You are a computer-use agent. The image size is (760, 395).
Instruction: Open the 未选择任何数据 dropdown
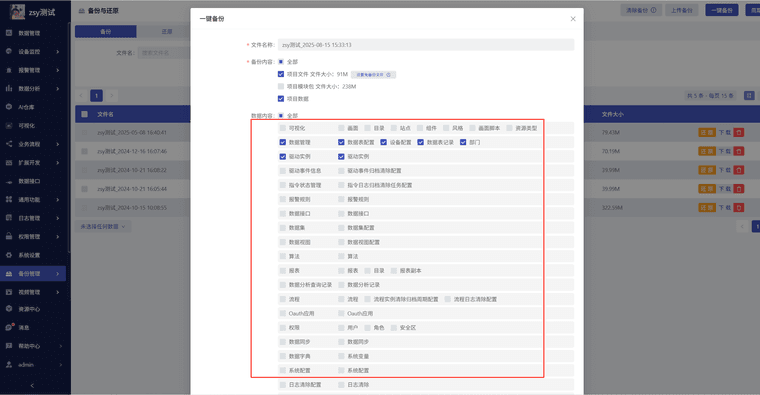(103, 226)
